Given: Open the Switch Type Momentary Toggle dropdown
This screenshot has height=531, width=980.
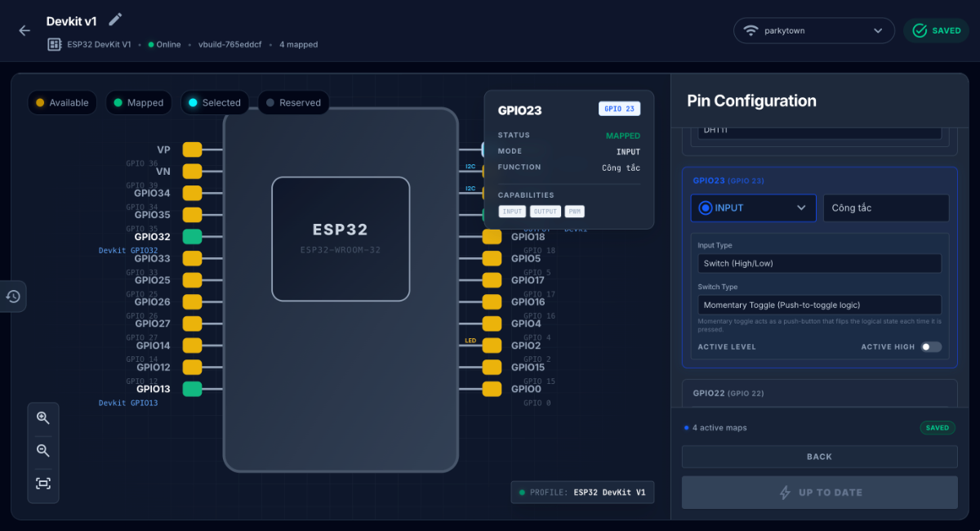Looking at the screenshot, I should point(819,305).
